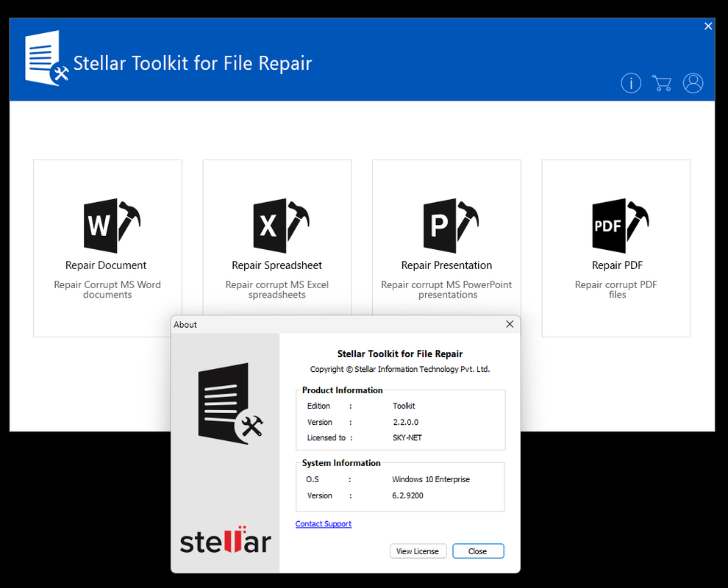Click the shopping cart buy icon
This screenshot has width=728, height=588.
click(x=662, y=84)
